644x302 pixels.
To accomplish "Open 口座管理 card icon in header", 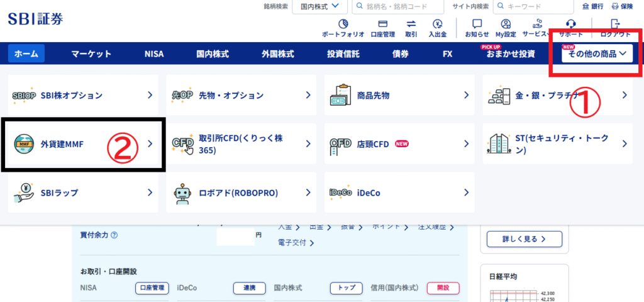I will [382, 23].
